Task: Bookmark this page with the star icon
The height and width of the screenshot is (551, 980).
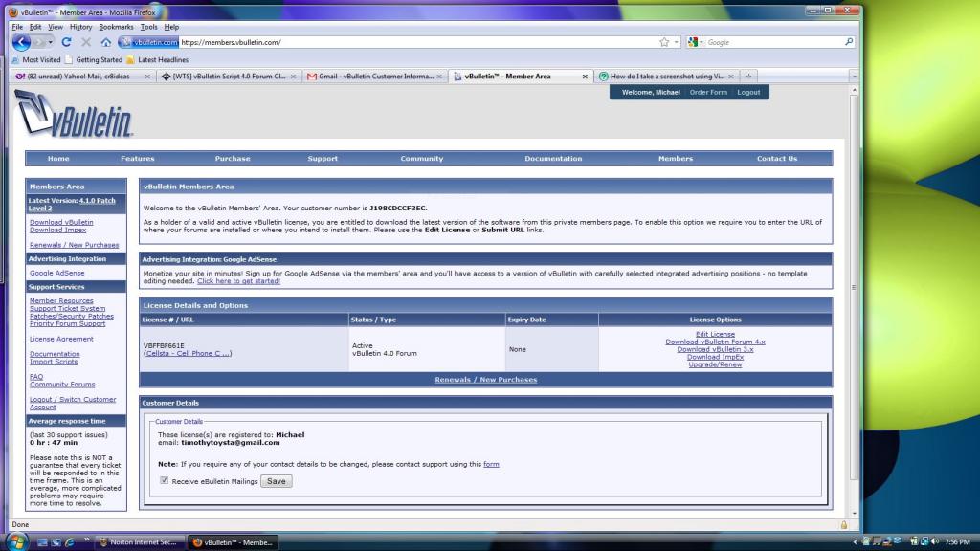Action: tap(664, 42)
